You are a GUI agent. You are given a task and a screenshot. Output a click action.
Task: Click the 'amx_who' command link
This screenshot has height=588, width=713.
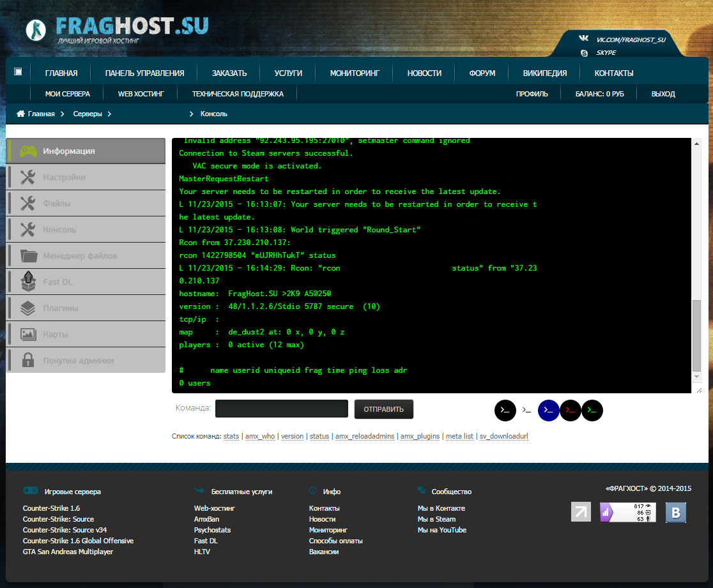[259, 436]
